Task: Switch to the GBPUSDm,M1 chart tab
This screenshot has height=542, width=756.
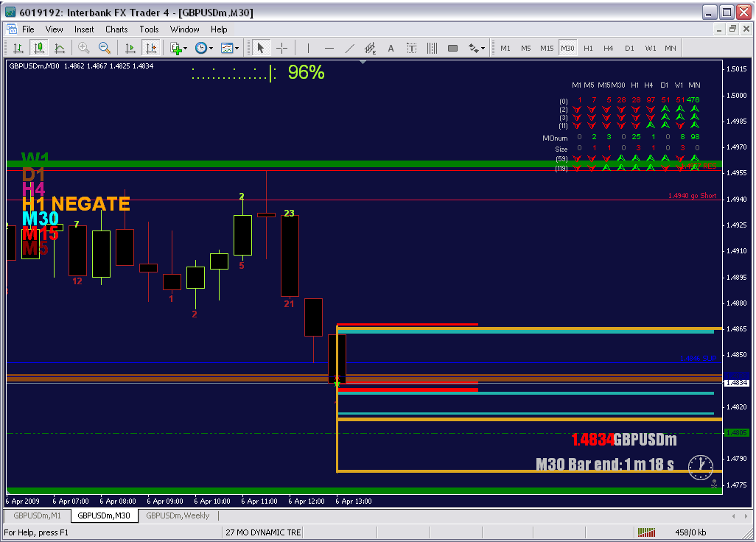Action: pos(37,515)
